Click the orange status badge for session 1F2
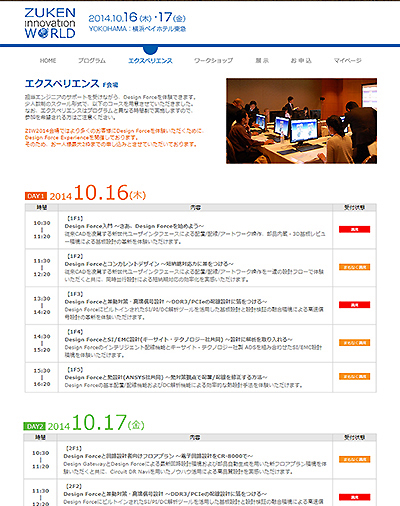The width and height of the screenshot is (400, 506). point(355,267)
